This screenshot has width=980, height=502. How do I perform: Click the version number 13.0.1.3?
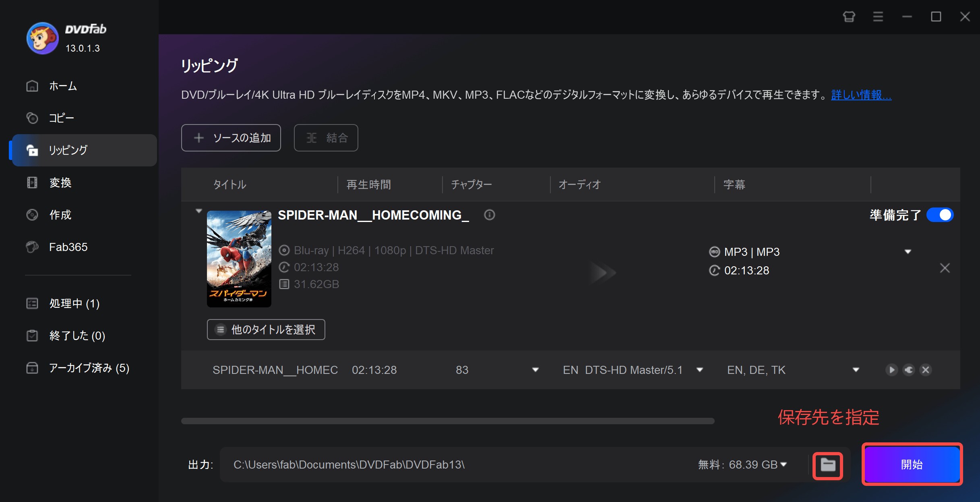coord(83,48)
